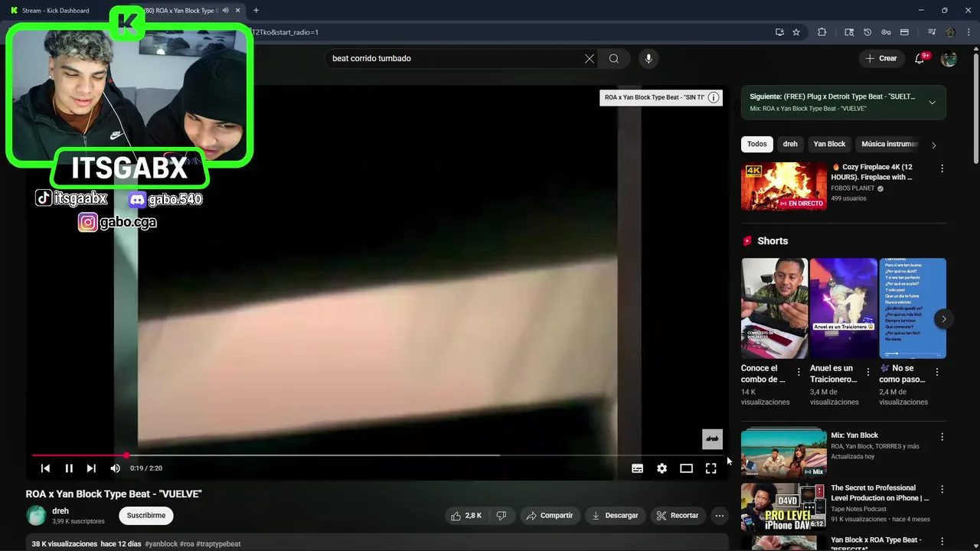
Task: Open the Chrome password key icon
Action: (x=886, y=32)
